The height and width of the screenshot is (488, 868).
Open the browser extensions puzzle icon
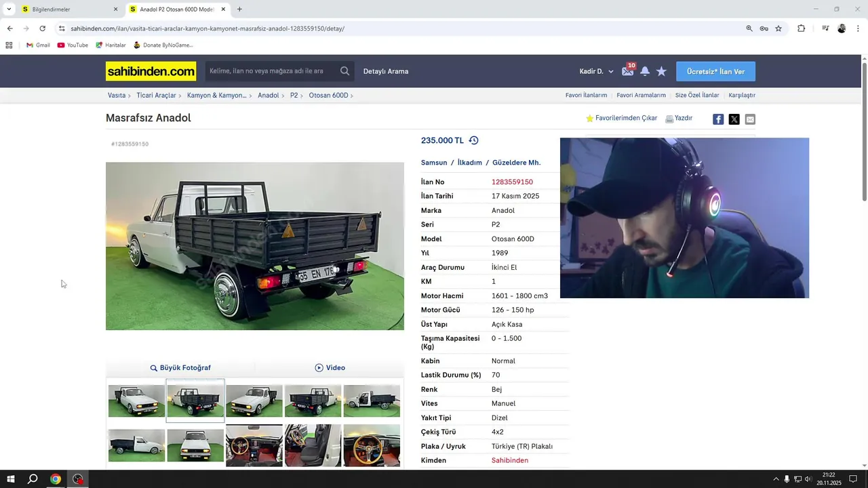point(801,28)
